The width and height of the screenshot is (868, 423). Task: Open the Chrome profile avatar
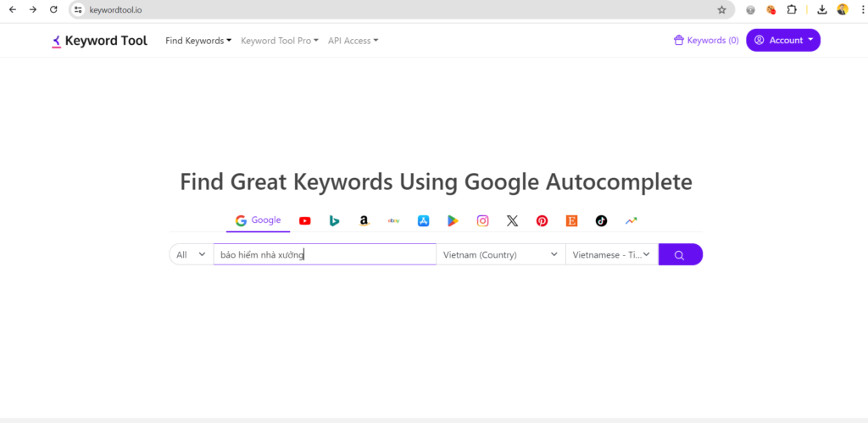(843, 9)
